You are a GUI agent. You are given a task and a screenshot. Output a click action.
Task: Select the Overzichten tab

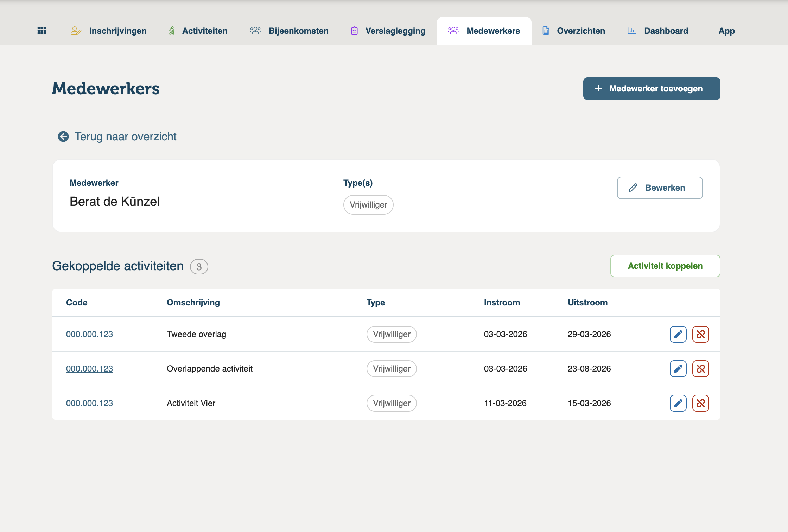point(574,31)
